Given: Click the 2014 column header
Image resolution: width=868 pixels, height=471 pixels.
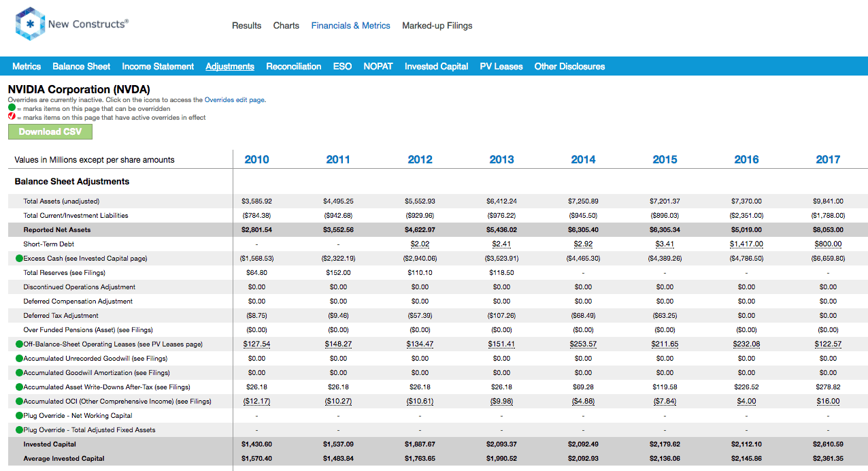Looking at the screenshot, I should pyautogui.click(x=583, y=160).
